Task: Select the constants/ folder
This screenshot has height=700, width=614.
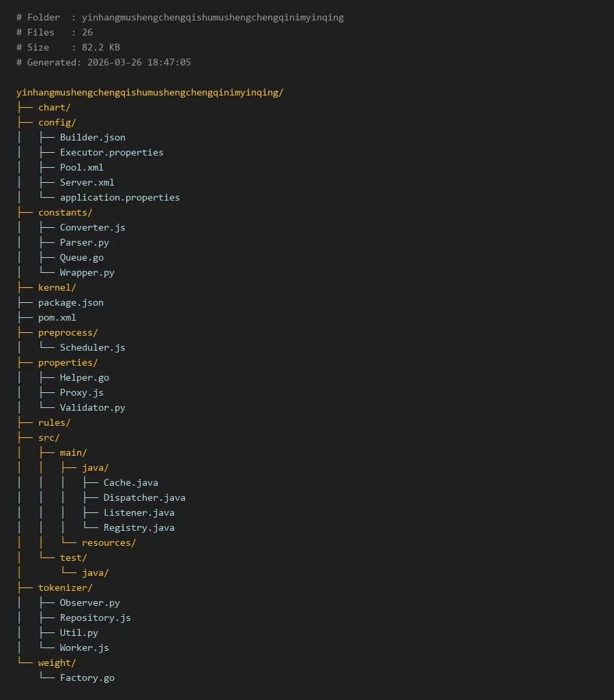Action: click(x=65, y=212)
